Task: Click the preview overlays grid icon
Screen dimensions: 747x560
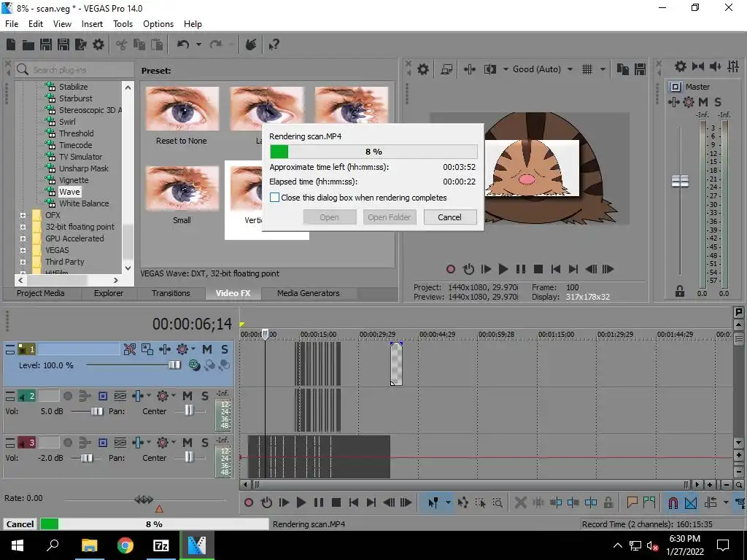Action: pos(587,69)
